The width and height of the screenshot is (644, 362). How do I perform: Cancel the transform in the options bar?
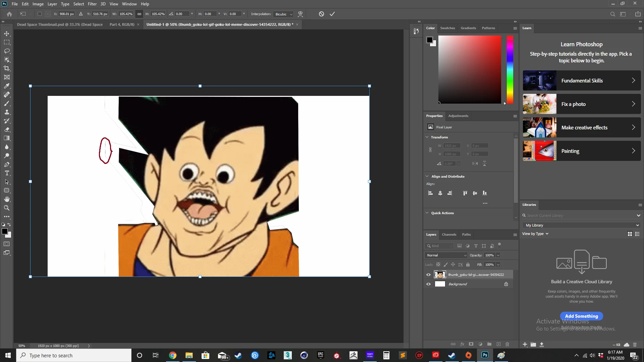321,14
